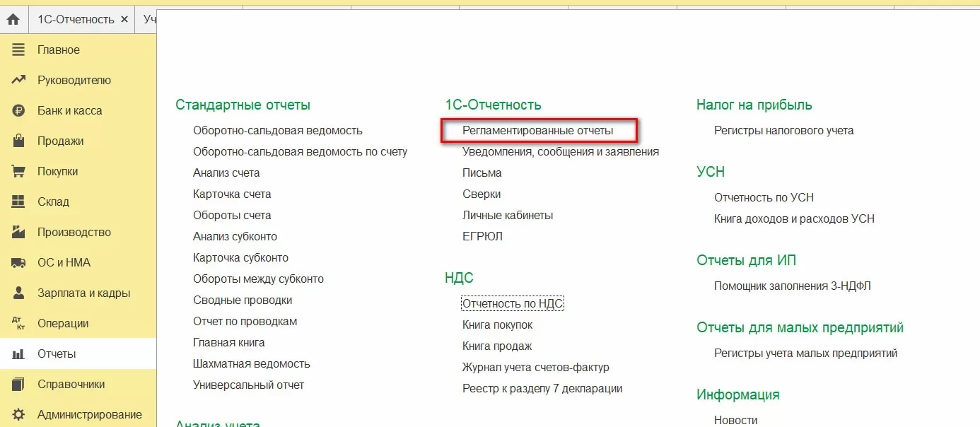Screen dimensions: 980x427
Task: Switch to the 1С-Отчетность tab
Action: (x=76, y=19)
